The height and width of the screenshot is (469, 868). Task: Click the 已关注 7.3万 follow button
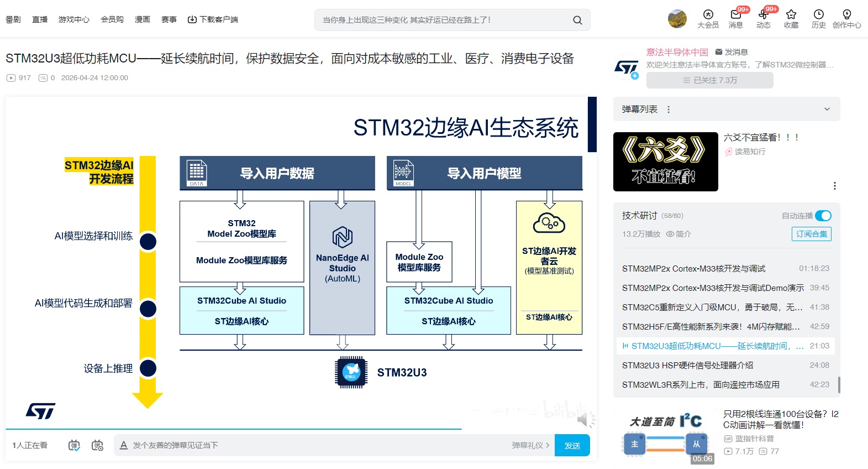(x=710, y=80)
